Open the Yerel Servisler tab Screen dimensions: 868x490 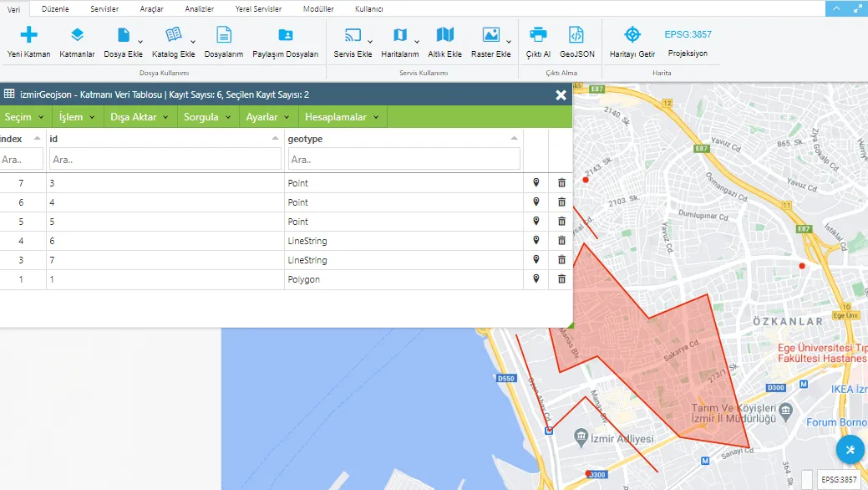click(x=258, y=9)
